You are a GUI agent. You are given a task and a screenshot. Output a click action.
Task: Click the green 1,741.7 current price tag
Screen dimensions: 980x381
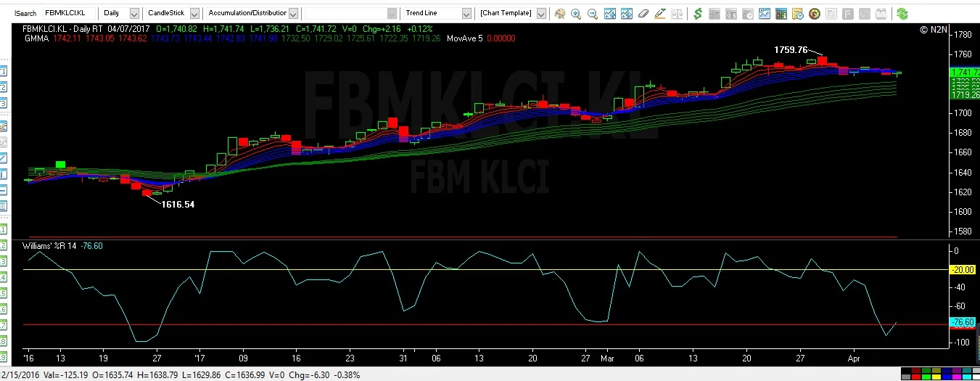(x=964, y=73)
